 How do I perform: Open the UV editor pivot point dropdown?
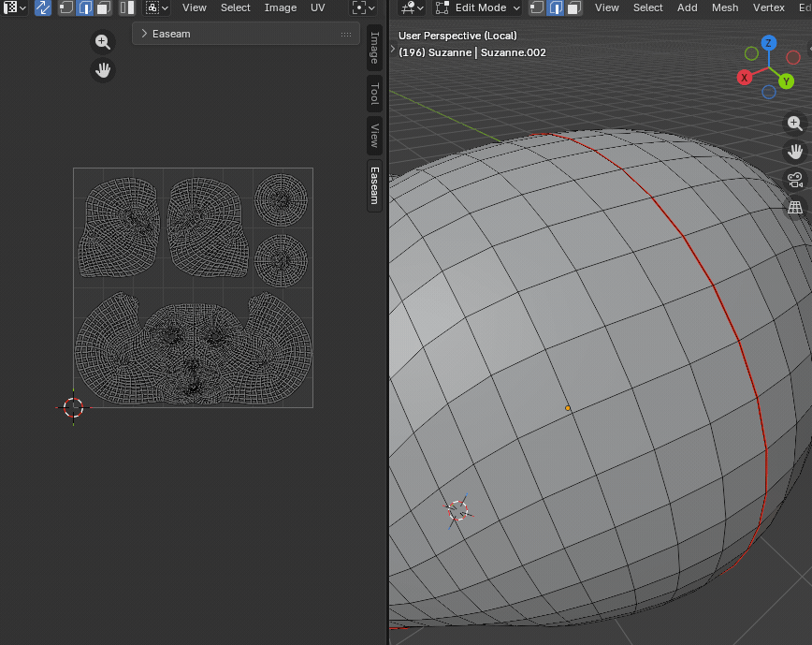pyautogui.click(x=364, y=7)
